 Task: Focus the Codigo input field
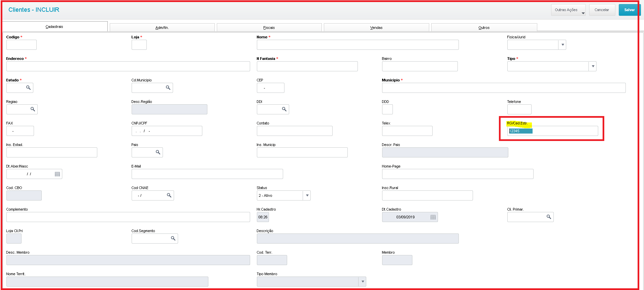(x=21, y=45)
